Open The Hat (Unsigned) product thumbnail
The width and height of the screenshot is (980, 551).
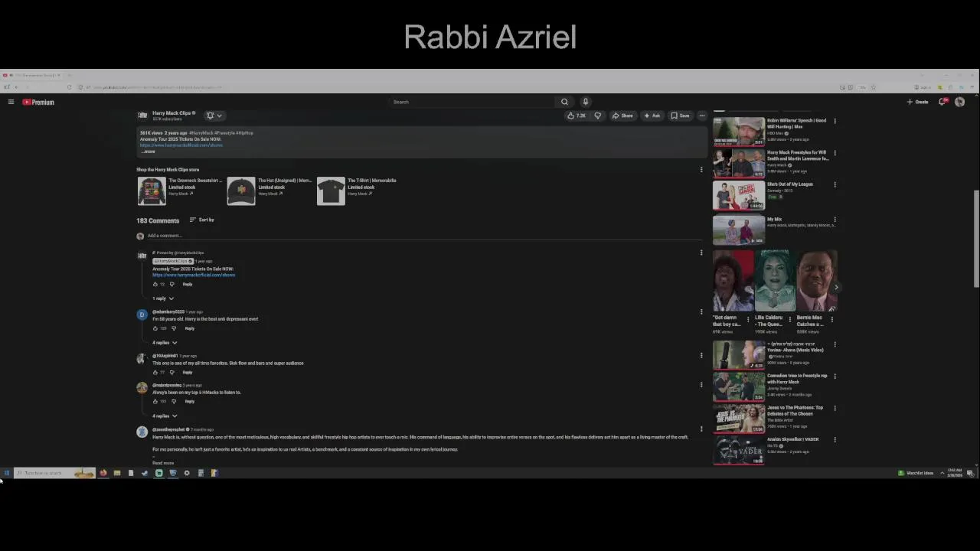tap(241, 191)
